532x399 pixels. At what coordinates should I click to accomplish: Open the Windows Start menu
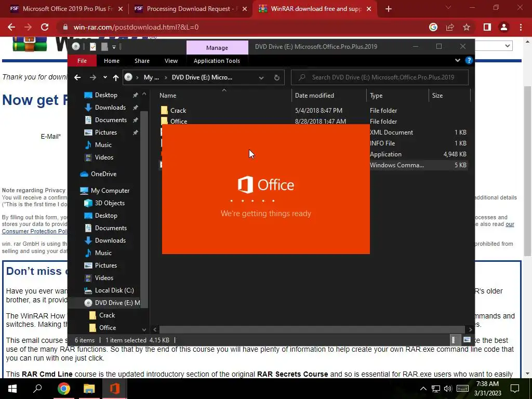12,389
